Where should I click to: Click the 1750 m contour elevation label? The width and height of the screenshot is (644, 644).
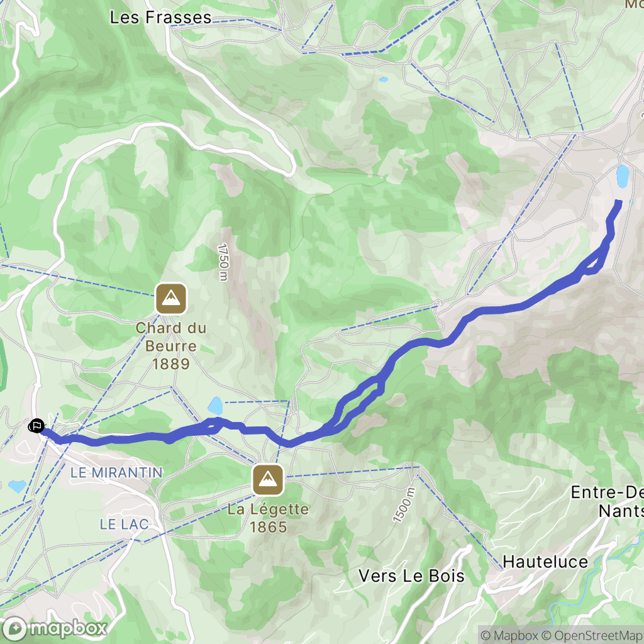coord(222,262)
